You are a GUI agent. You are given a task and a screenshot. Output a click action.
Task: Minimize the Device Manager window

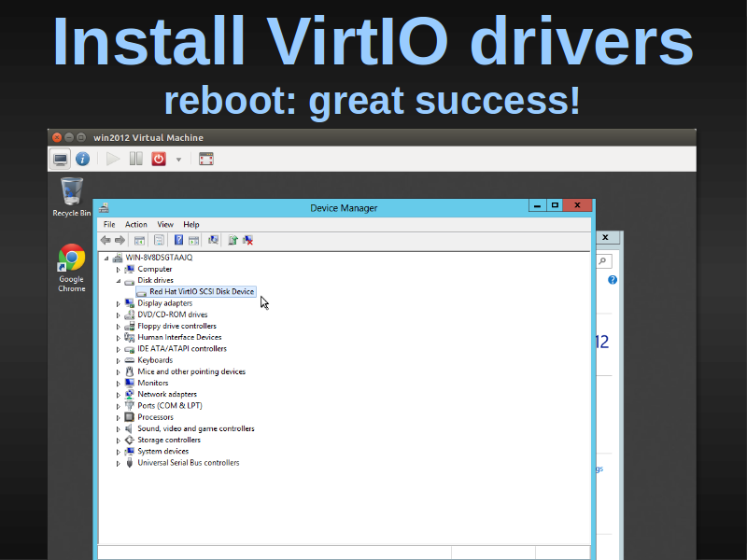tap(538, 205)
